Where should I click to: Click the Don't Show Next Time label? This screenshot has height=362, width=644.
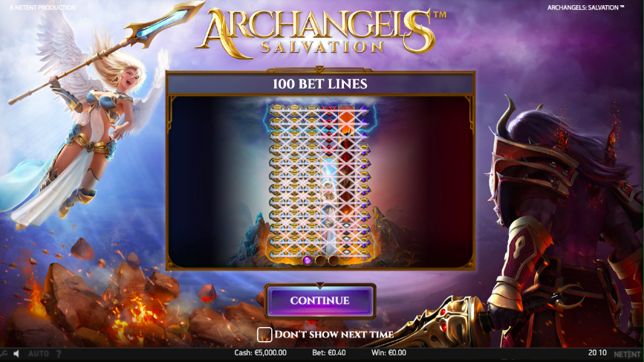click(334, 334)
